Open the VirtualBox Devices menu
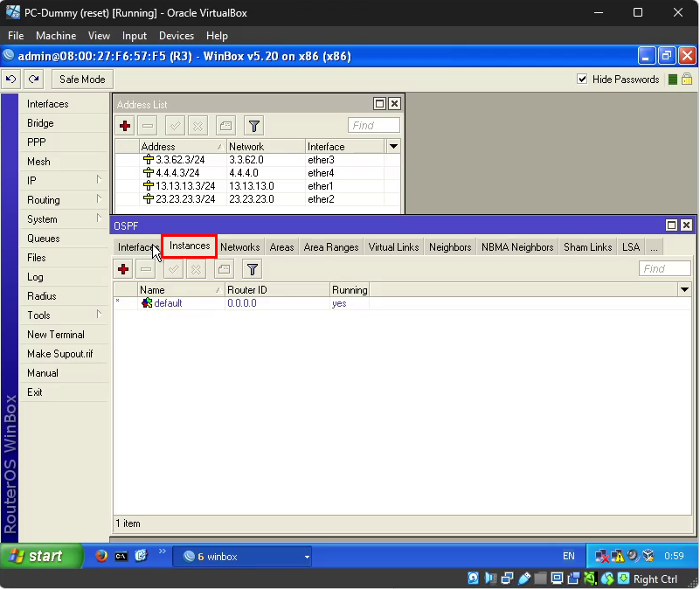700x589 pixels. [177, 36]
